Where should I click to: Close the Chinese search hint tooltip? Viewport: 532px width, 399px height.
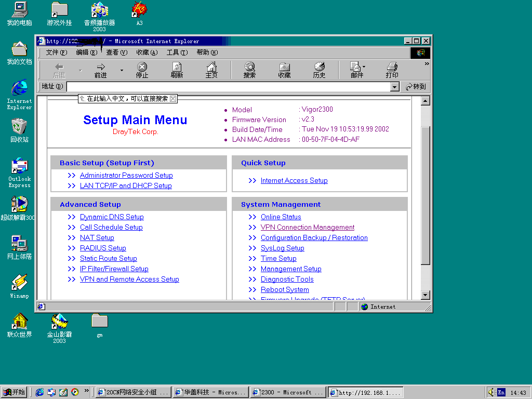(173, 99)
